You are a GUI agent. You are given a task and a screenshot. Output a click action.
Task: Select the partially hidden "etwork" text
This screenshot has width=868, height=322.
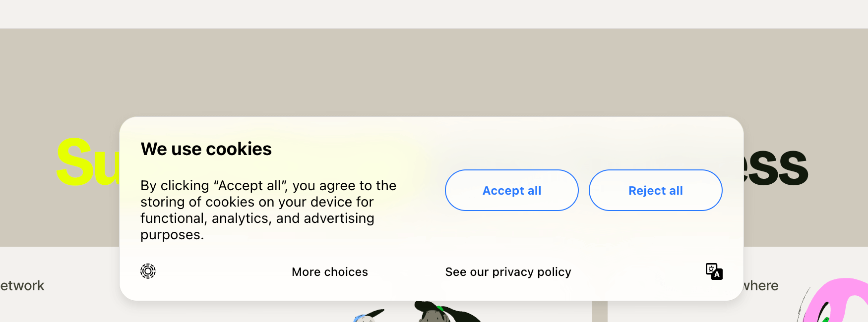point(22,286)
